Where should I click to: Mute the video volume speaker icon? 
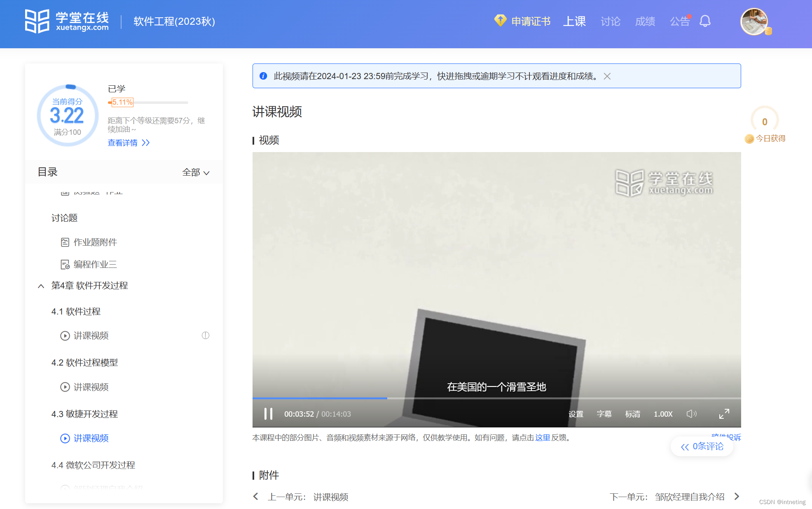[691, 414]
